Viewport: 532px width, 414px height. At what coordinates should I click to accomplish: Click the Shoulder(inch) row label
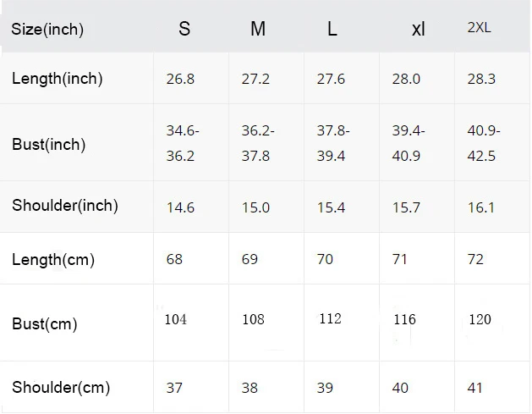point(65,206)
